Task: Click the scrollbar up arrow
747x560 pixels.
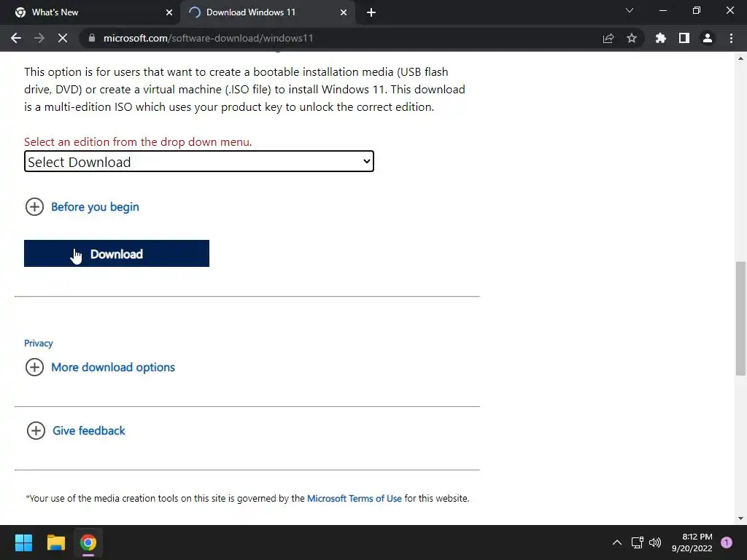Action: 740,58
